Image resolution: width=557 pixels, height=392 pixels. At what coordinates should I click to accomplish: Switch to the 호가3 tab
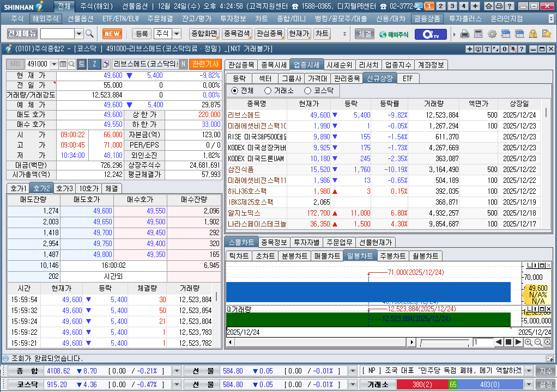point(65,188)
